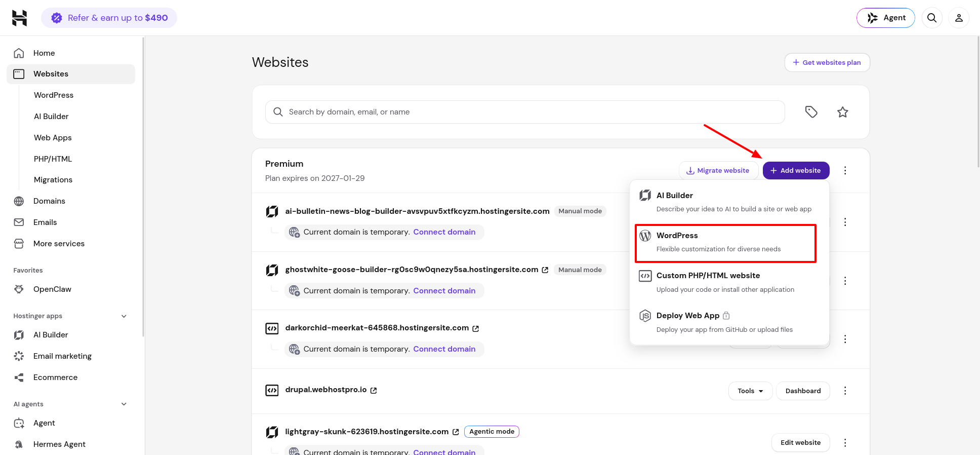
Task: Click the Hostinger logo icon
Action: pyautogui.click(x=19, y=18)
